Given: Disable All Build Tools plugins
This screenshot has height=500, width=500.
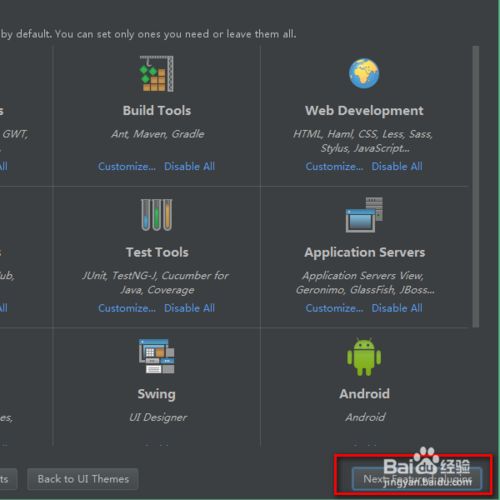Looking at the screenshot, I should [189, 166].
